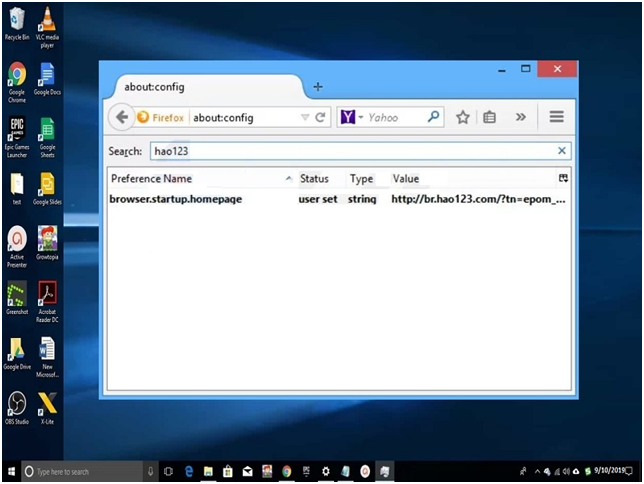
Task: Open the notification Action Center icon
Action: (x=629, y=471)
